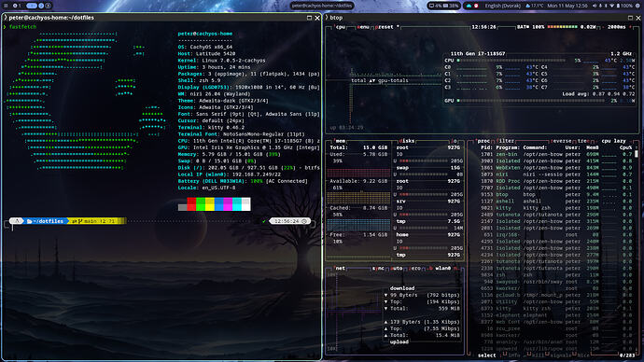644x362 pixels.
Task: Click the Nice option in proc box footer
Action: 583,355
